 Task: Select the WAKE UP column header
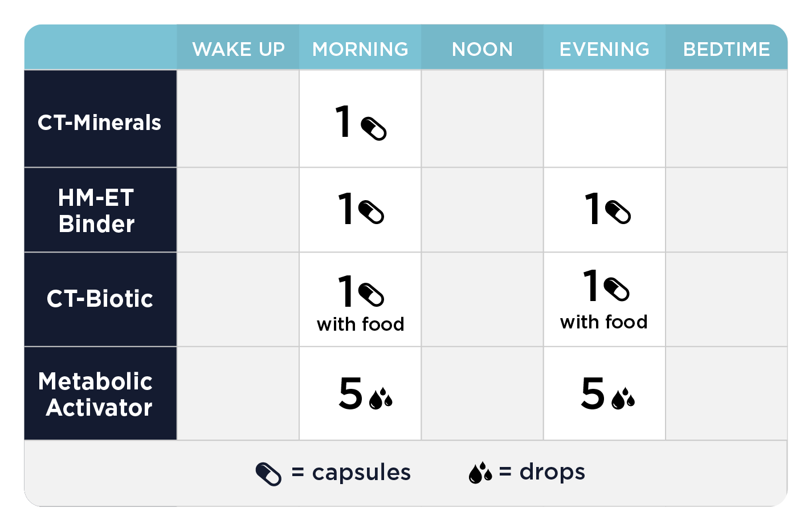(x=238, y=50)
